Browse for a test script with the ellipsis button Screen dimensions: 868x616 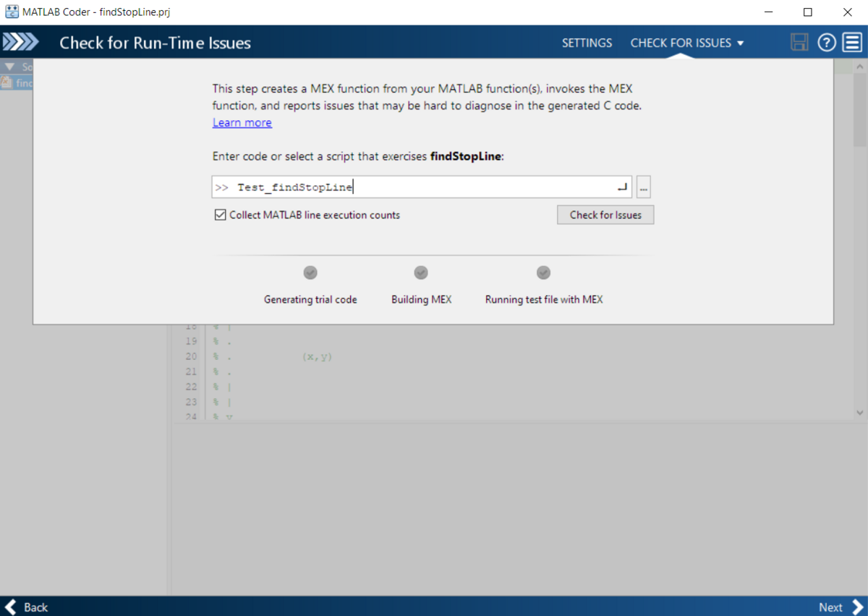(x=644, y=187)
